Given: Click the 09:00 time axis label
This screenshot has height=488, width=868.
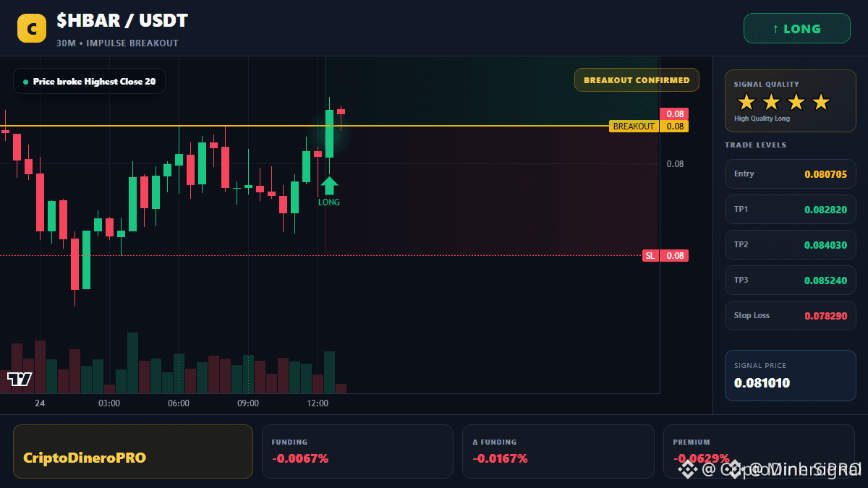Looking at the screenshot, I should click(x=248, y=403).
